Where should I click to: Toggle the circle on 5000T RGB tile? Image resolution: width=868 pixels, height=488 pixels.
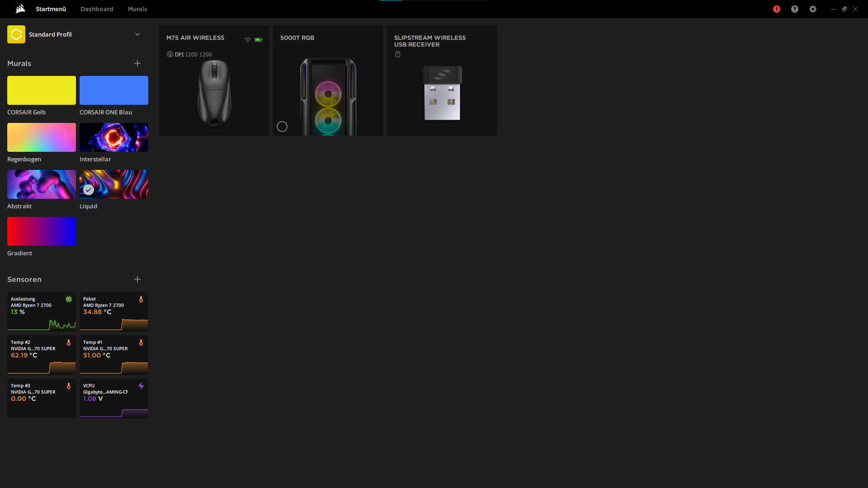pyautogui.click(x=282, y=127)
